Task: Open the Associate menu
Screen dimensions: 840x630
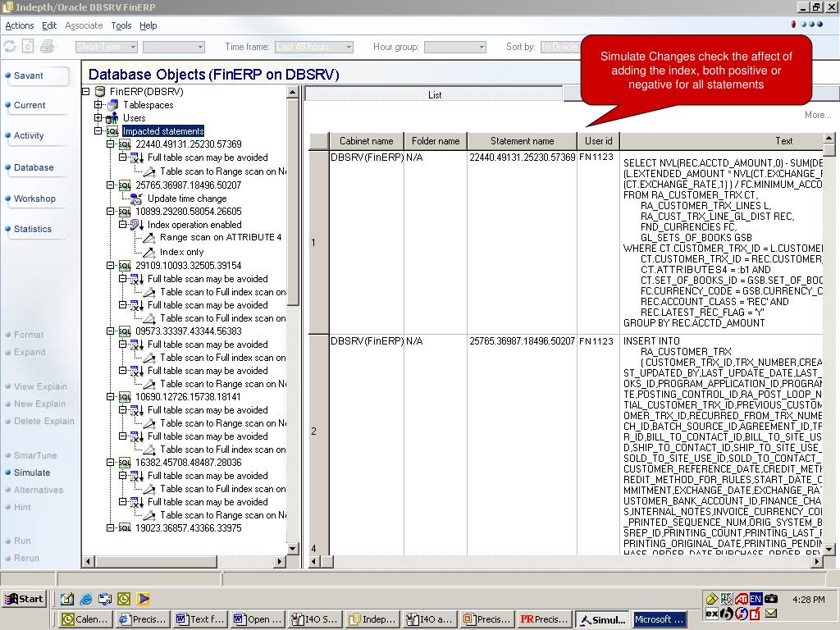Action: (84, 25)
